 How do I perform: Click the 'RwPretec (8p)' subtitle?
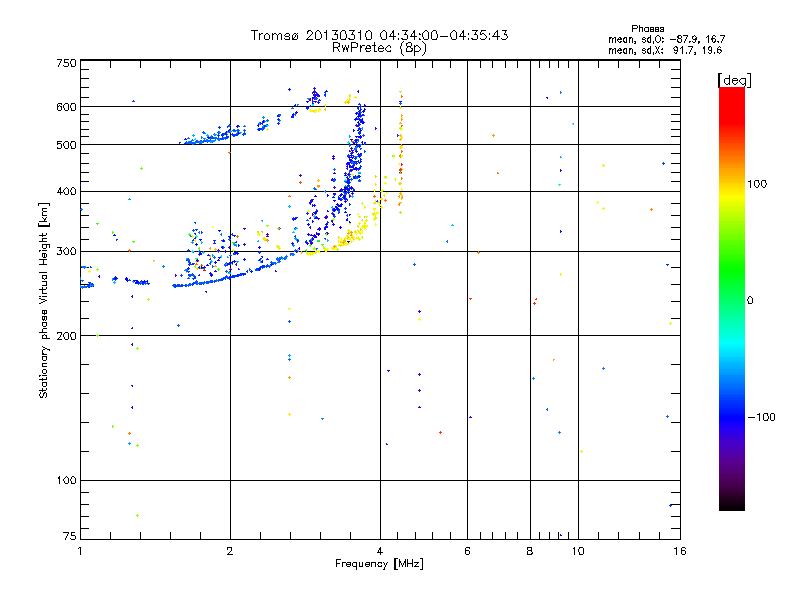tap(379, 48)
